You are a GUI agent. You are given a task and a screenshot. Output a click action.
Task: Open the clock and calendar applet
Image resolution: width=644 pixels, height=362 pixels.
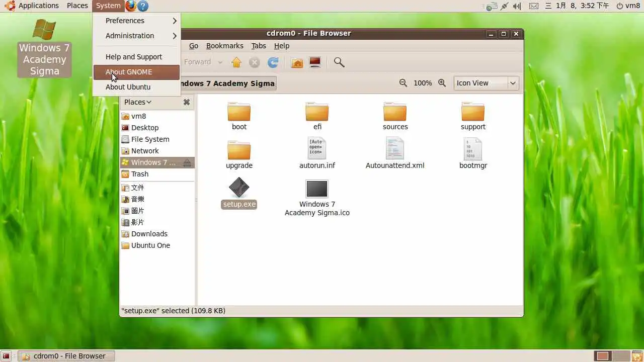coord(577,6)
